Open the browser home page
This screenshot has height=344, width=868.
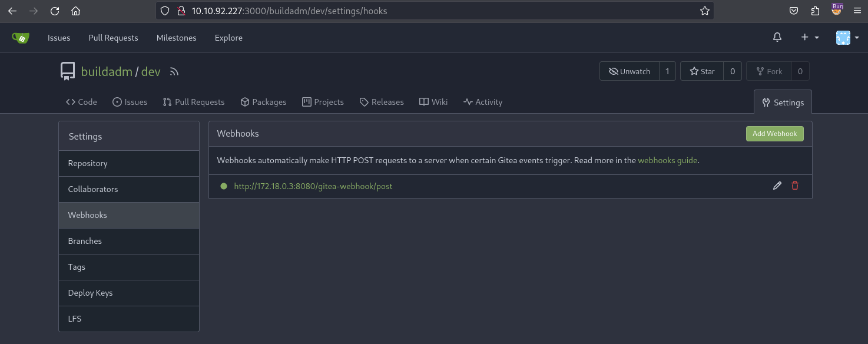coord(75,11)
